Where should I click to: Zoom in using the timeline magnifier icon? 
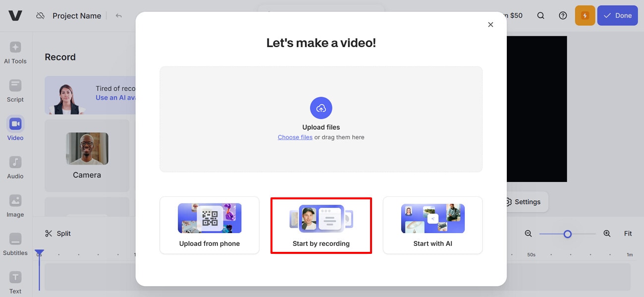point(607,233)
